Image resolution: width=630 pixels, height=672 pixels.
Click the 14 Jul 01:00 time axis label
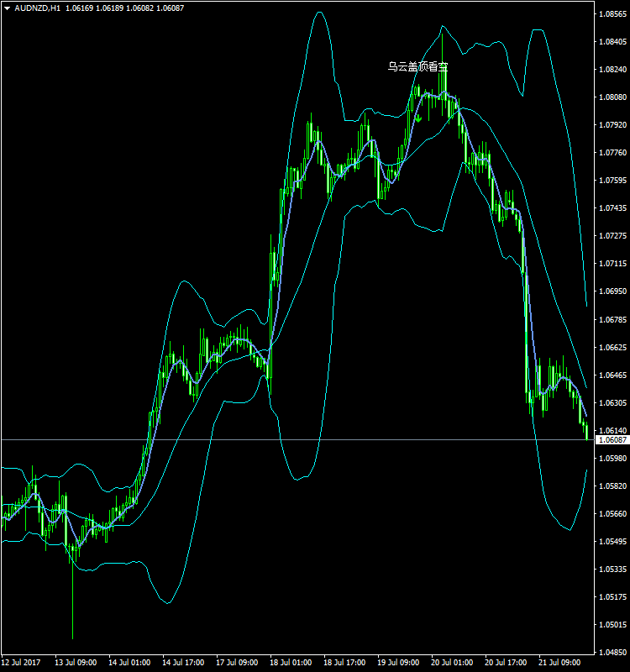tap(129, 663)
